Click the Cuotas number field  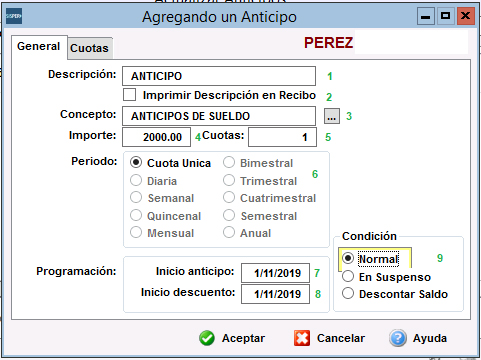282,137
